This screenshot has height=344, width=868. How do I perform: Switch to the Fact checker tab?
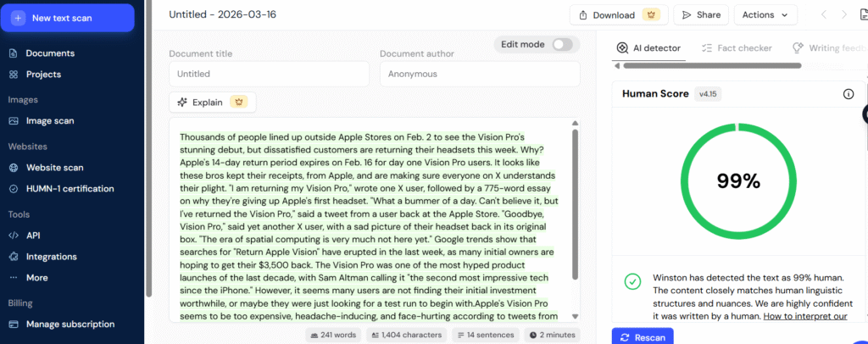736,48
